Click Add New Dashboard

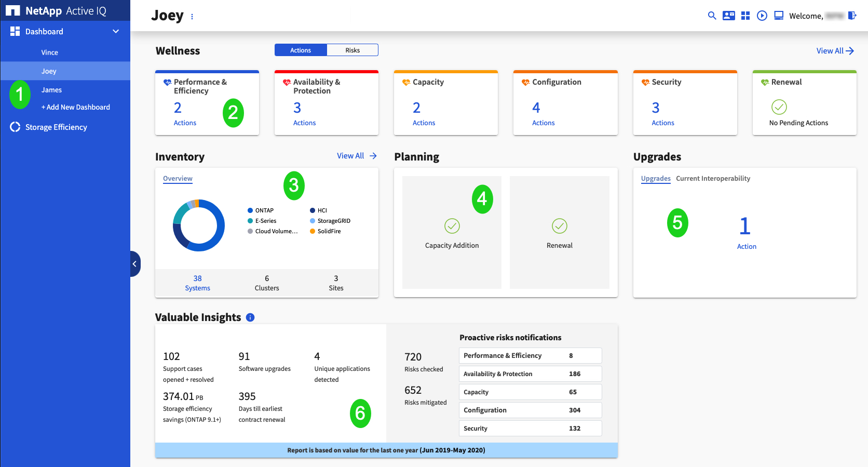coord(76,107)
